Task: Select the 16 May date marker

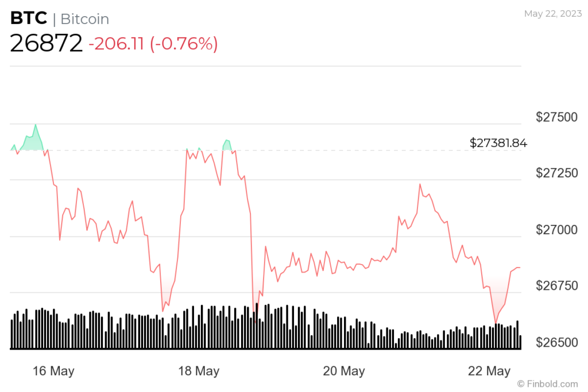Action: 54,371
